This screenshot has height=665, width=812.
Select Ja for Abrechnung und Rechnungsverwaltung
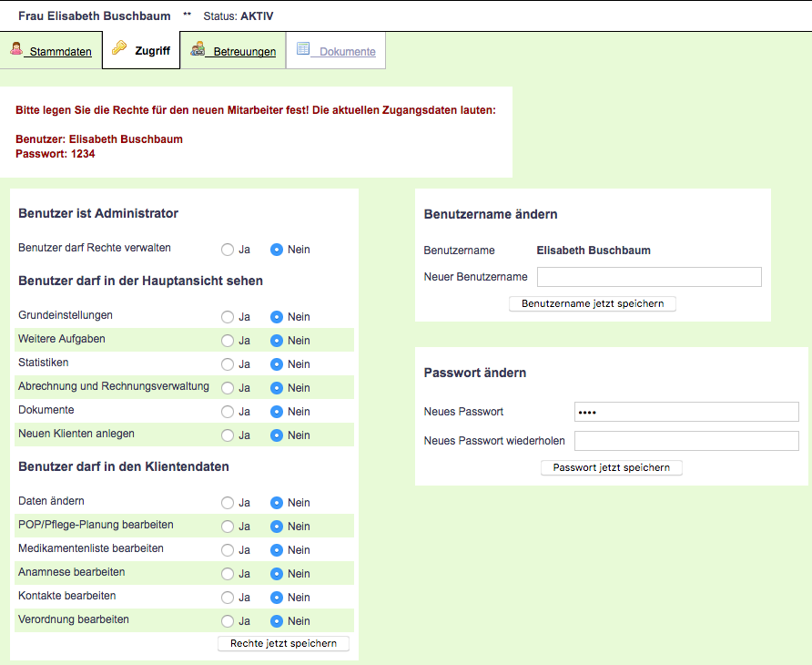[x=228, y=388]
